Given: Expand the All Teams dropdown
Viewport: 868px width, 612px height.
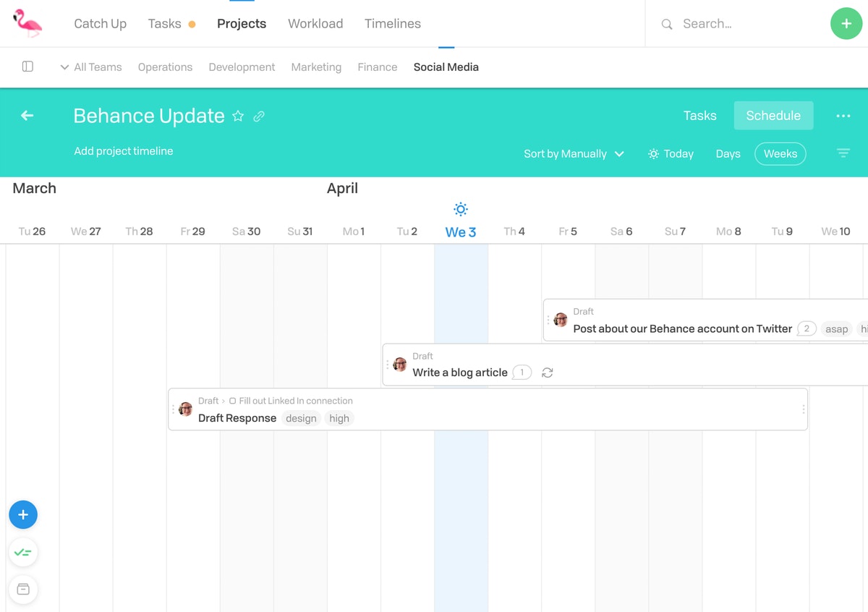Looking at the screenshot, I should [x=90, y=67].
